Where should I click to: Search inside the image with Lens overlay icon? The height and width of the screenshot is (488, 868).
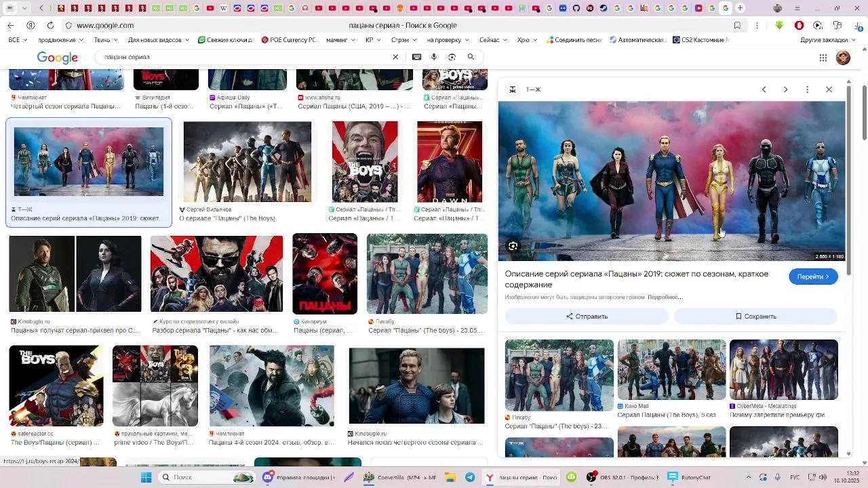click(513, 246)
